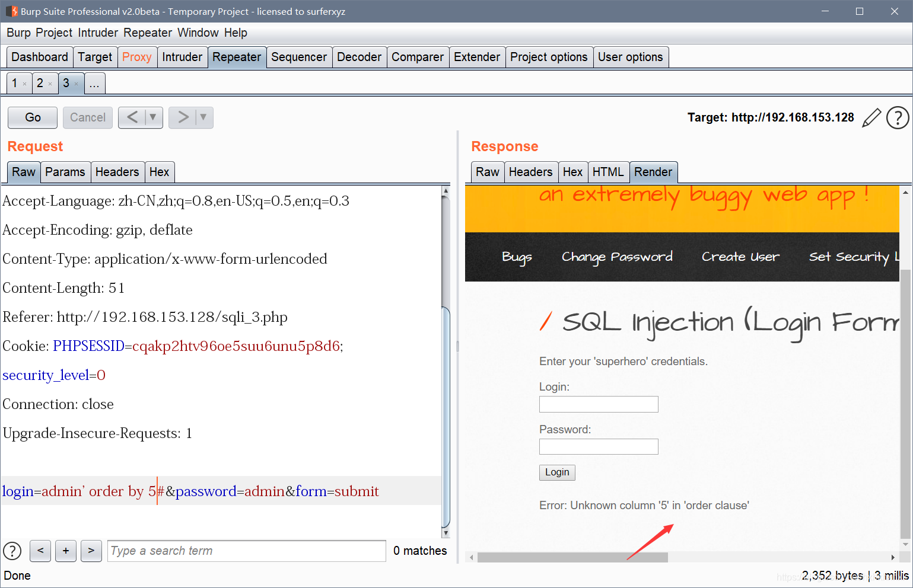Screen dimensions: 913x588
Task: Switch to the Target tab
Action: pyautogui.click(x=95, y=57)
